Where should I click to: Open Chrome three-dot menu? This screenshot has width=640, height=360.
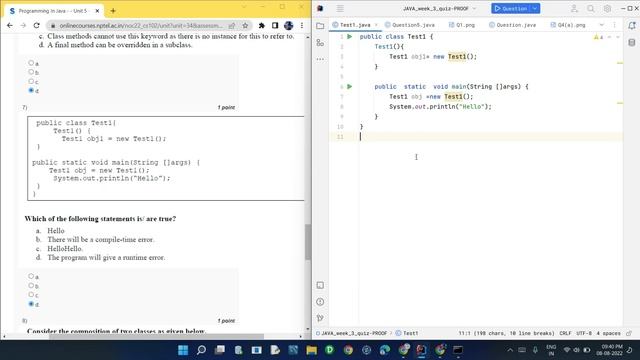pyautogui.click(x=302, y=25)
